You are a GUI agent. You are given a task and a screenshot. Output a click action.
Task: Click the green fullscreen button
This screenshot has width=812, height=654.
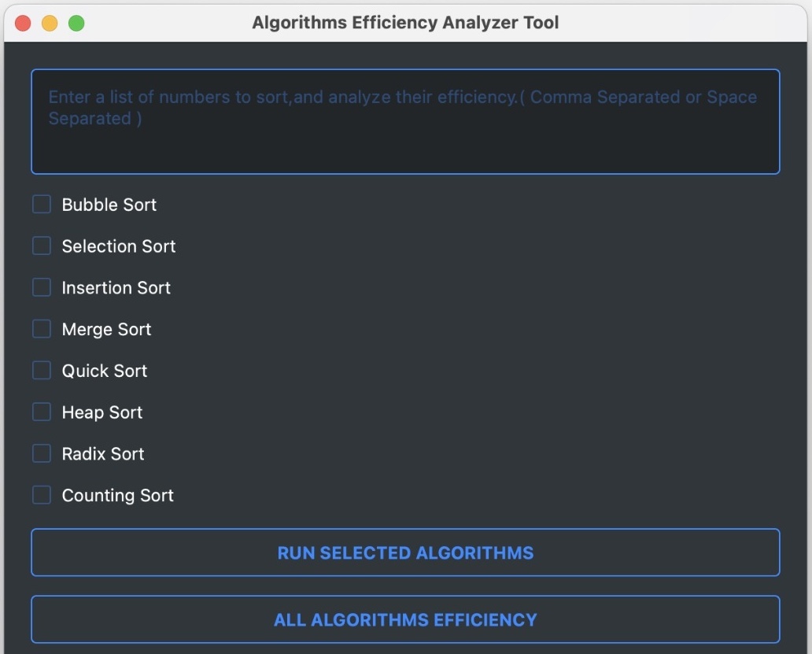click(76, 24)
